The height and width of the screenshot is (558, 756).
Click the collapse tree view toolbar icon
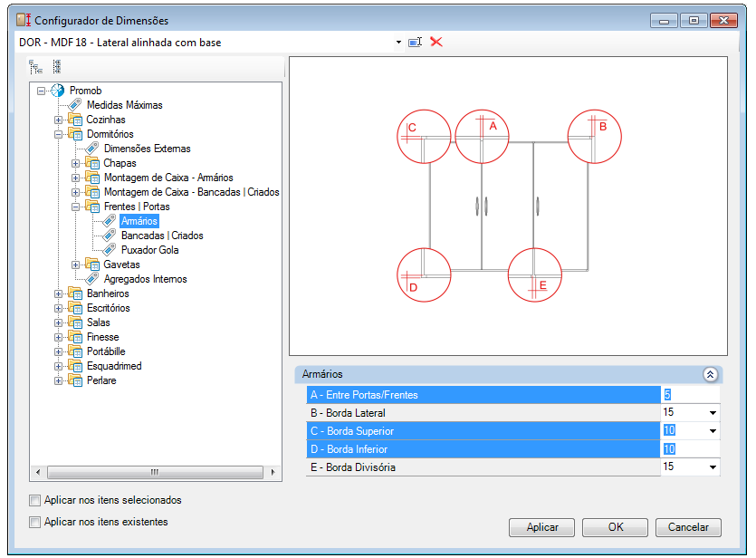coord(57,66)
